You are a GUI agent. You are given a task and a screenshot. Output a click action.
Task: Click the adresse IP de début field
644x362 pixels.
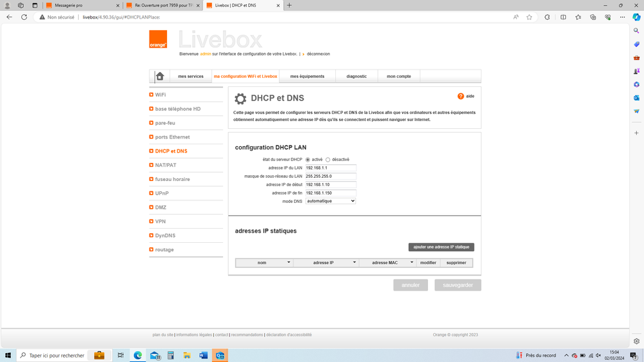coord(331,185)
